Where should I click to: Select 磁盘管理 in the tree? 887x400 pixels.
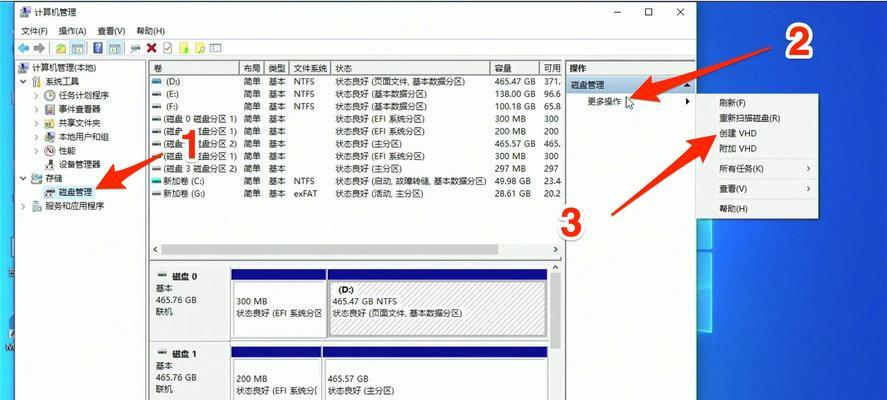coord(75,192)
